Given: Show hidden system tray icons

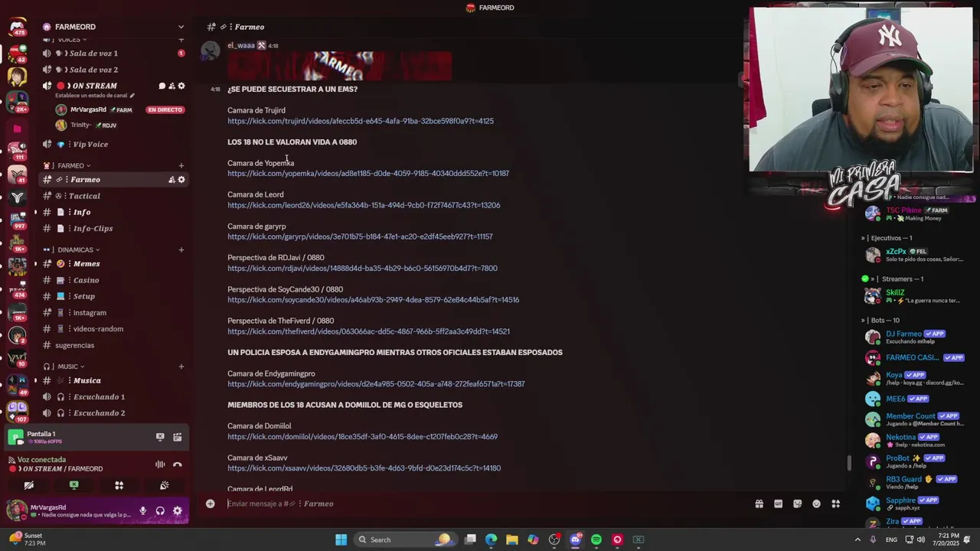Looking at the screenshot, I should [857, 540].
